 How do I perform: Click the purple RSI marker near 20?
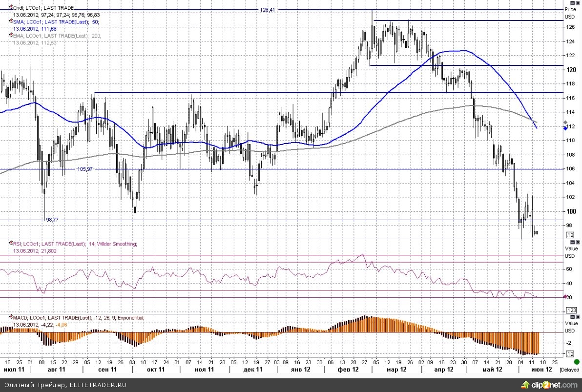565,297
